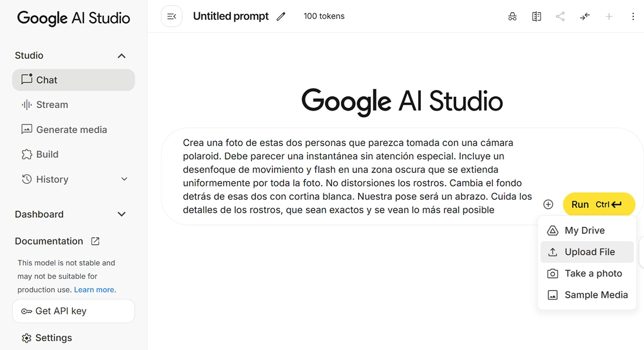Expand the History submenu chevron
The width and height of the screenshot is (644, 350).
124,179
